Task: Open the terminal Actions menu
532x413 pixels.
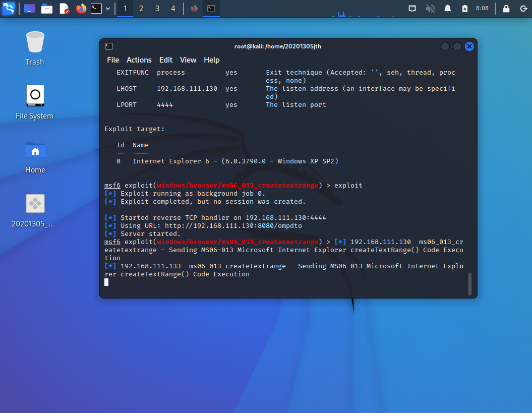Action: coord(139,60)
